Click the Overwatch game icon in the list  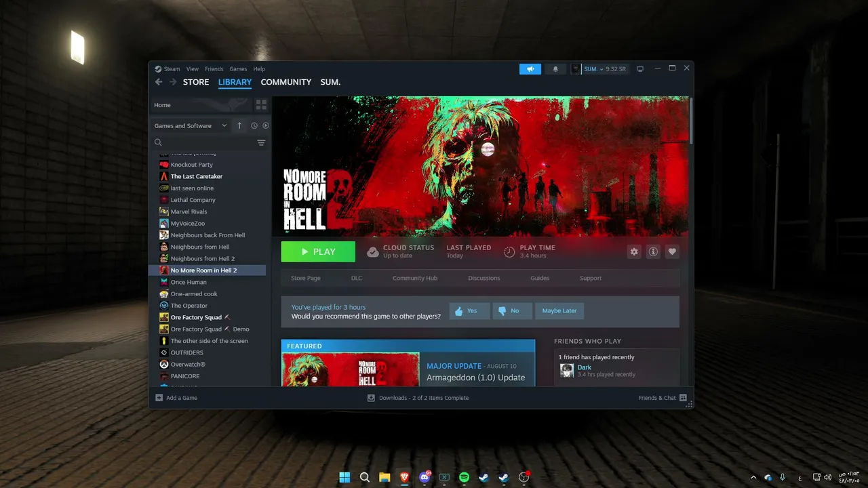point(164,365)
